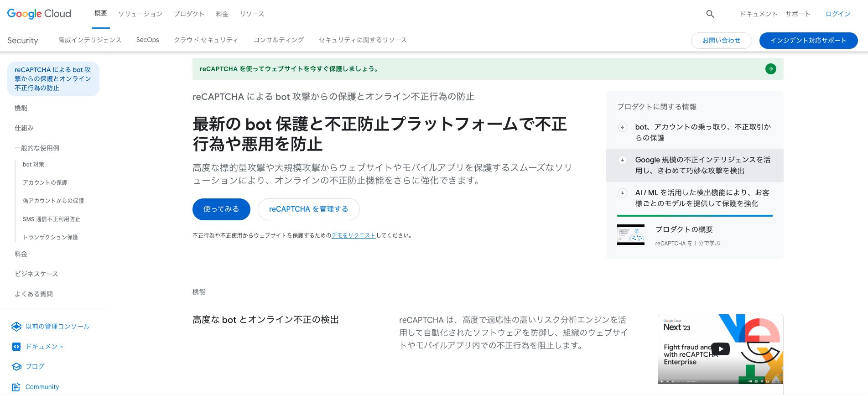868x395 pixels.
Task: Open the 料金 top menu
Action: [222, 14]
